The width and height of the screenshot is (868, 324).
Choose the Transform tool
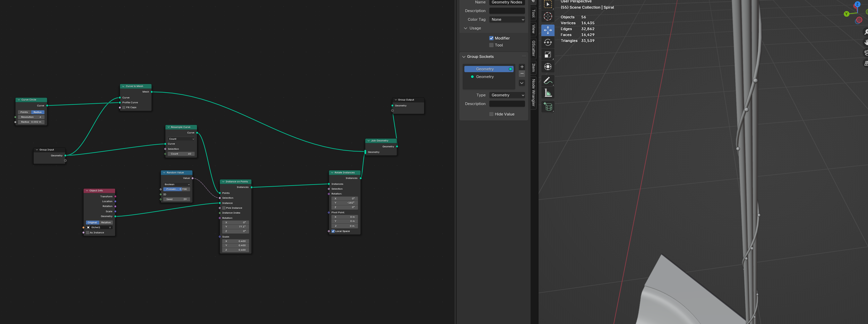pyautogui.click(x=548, y=67)
